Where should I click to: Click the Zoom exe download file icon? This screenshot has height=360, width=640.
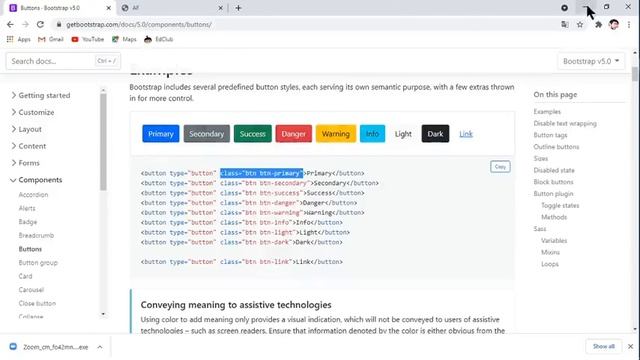point(13,347)
